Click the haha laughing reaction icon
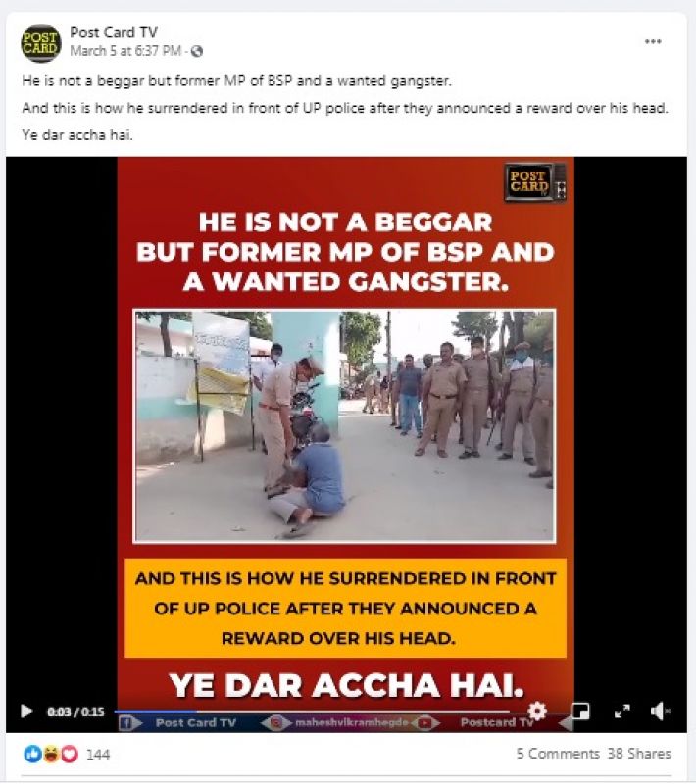 (x=51, y=754)
